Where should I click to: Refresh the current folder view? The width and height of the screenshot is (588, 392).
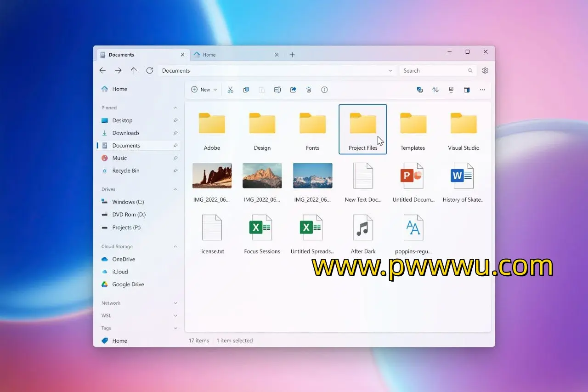(x=149, y=71)
